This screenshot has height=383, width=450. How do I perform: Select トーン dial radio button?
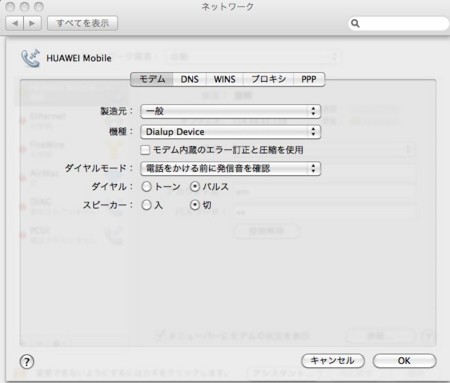147,187
